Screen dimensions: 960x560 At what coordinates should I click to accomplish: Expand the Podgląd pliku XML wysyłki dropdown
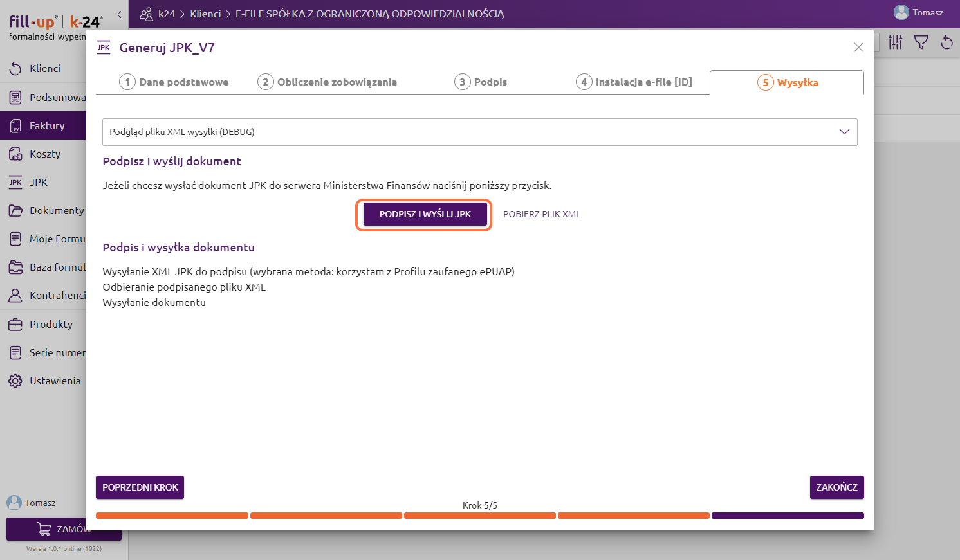[x=844, y=132]
